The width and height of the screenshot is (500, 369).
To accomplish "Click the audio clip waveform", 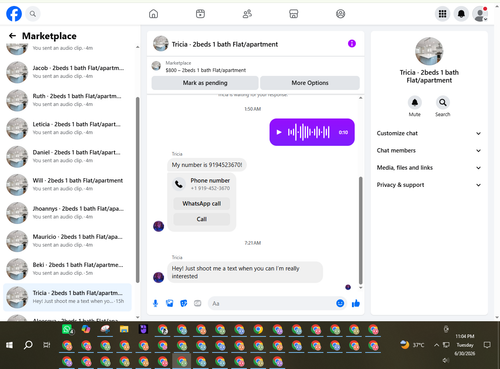I will click(309, 132).
